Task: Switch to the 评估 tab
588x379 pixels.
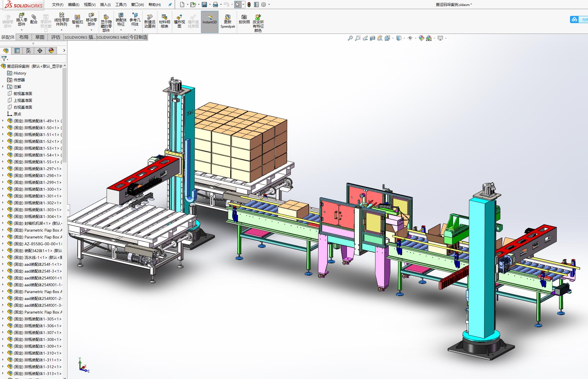Action: (55, 37)
